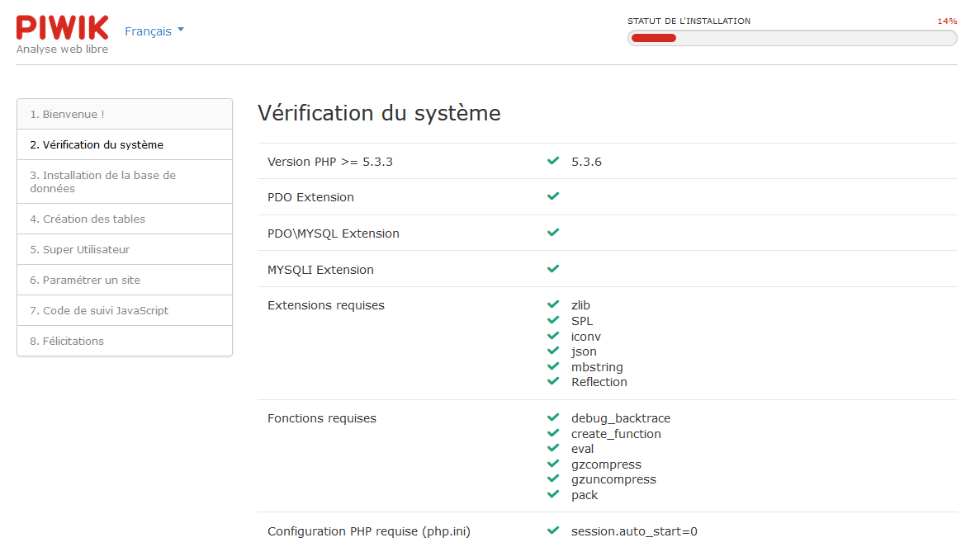Click the checkmark beside zlib extension
The image size is (980, 547).
pos(553,304)
